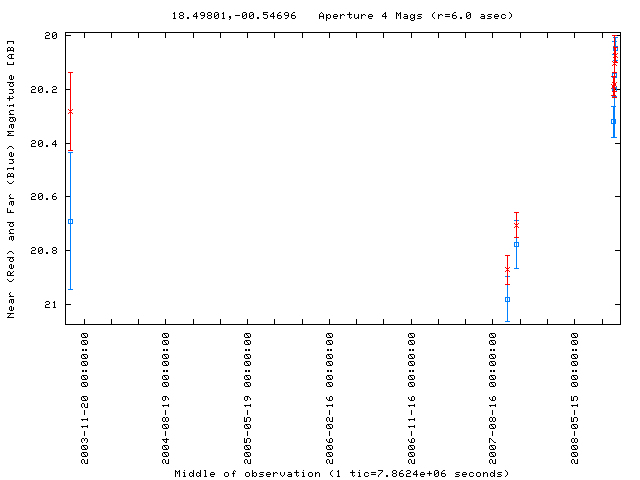The height and width of the screenshot is (480, 640).
Task: Click the date label '2005-05-19 00:00:00'
Action: pos(247,398)
